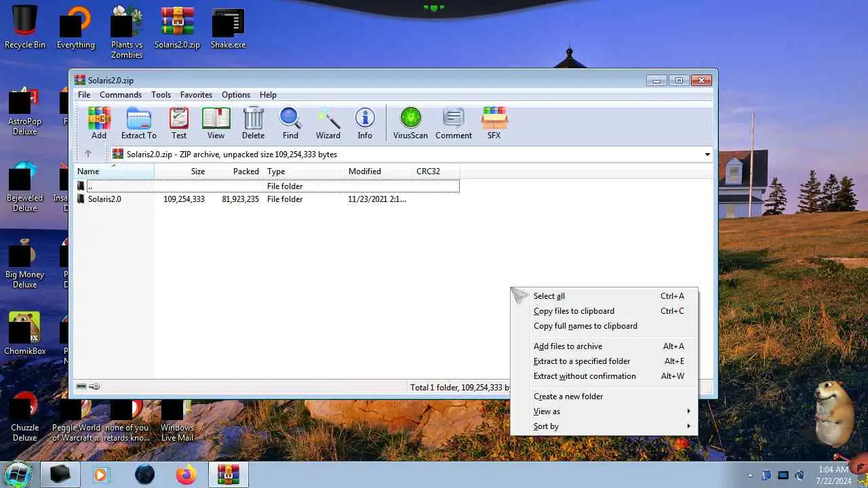The width and height of the screenshot is (868, 488).
Task: Select Big Money Deluxe desktop icon
Action: pyautogui.click(x=24, y=265)
